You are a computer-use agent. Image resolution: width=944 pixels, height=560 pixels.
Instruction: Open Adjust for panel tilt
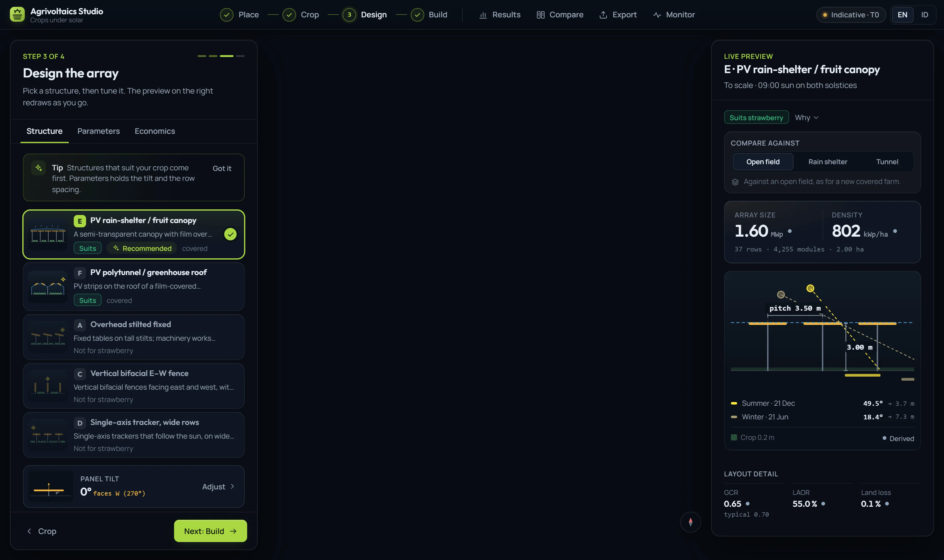click(218, 487)
